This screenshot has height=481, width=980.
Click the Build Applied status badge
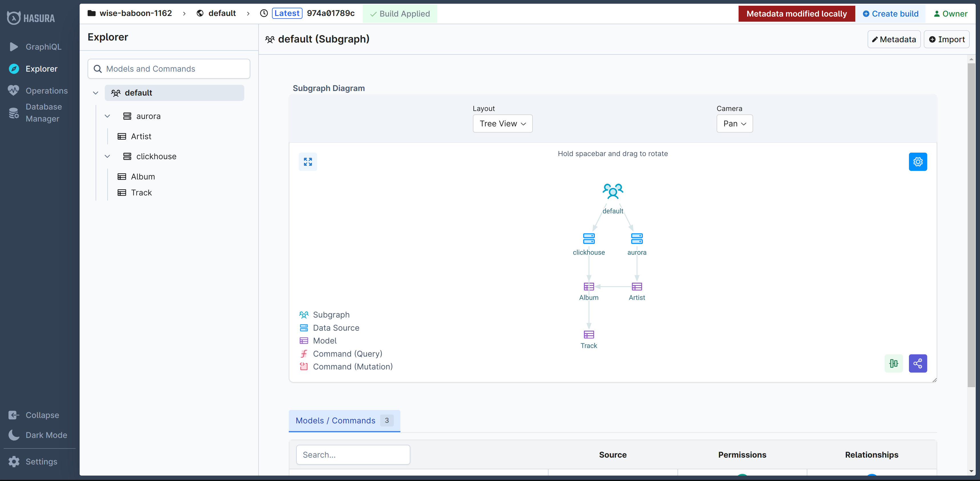point(400,14)
